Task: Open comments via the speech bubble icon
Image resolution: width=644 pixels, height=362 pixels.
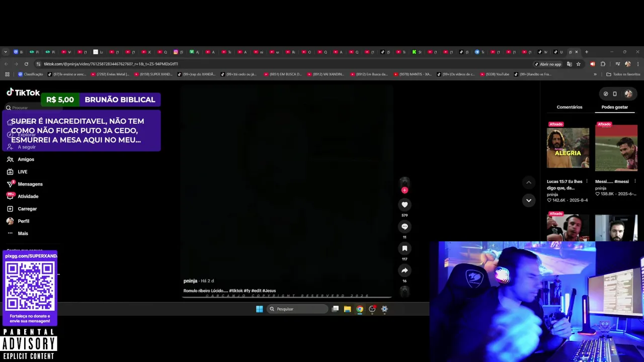Action: coord(405,227)
